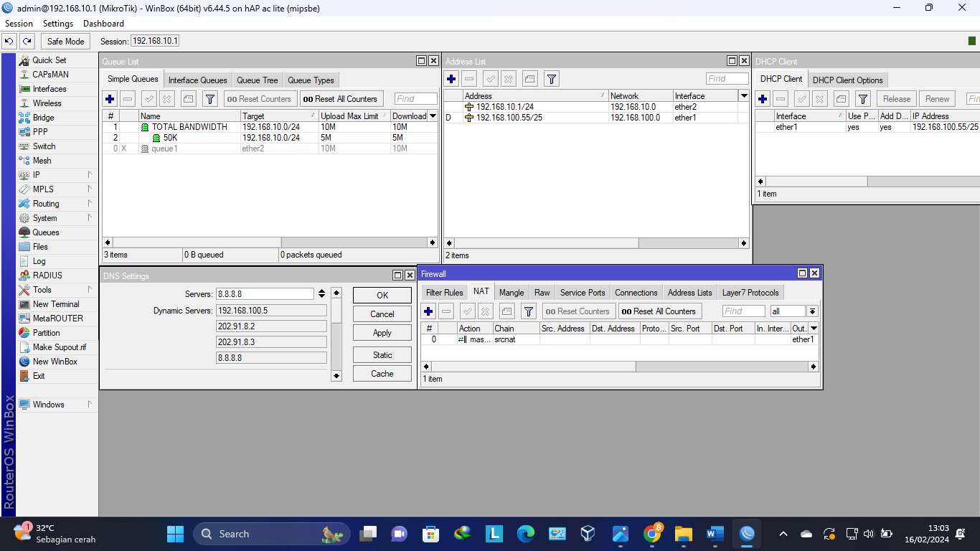
Task: Expand the IP submenu
Action: (57, 175)
